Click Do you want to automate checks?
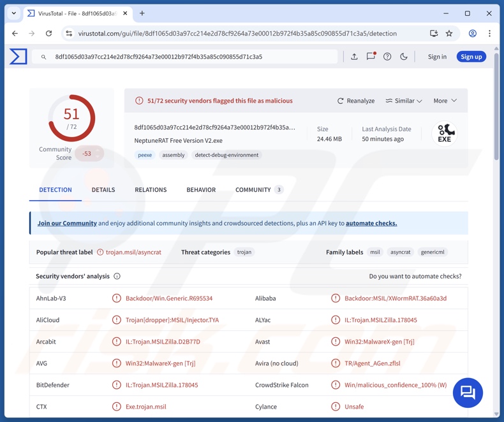The width and height of the screenshot is (504, 422). pyautogui.click(x=415, y=276)
